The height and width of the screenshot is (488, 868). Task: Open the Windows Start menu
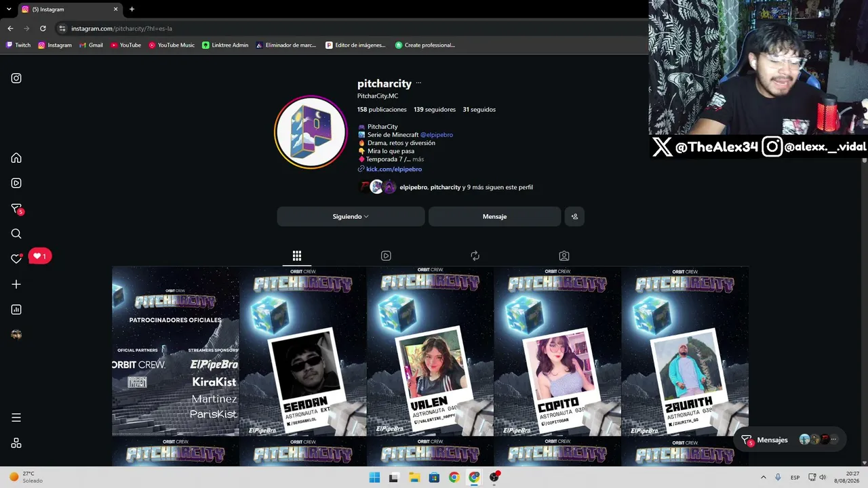pyautogui.click(x=374, y=477)
